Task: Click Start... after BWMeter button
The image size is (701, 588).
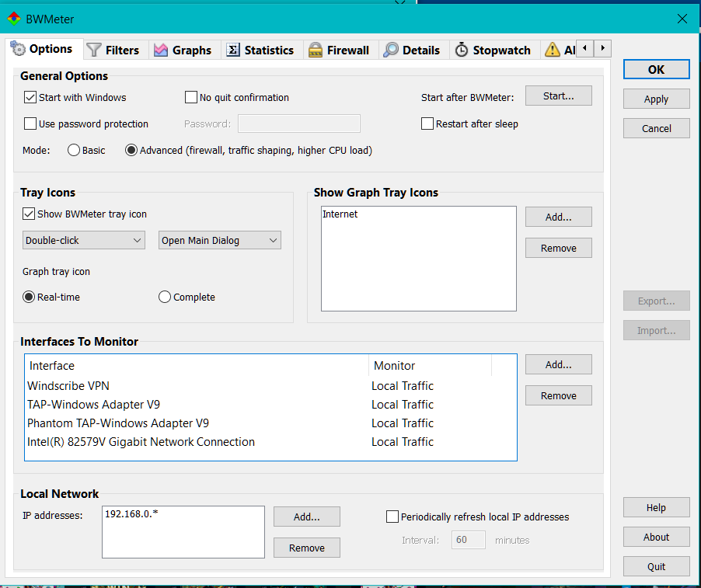Action: point(558,96)
